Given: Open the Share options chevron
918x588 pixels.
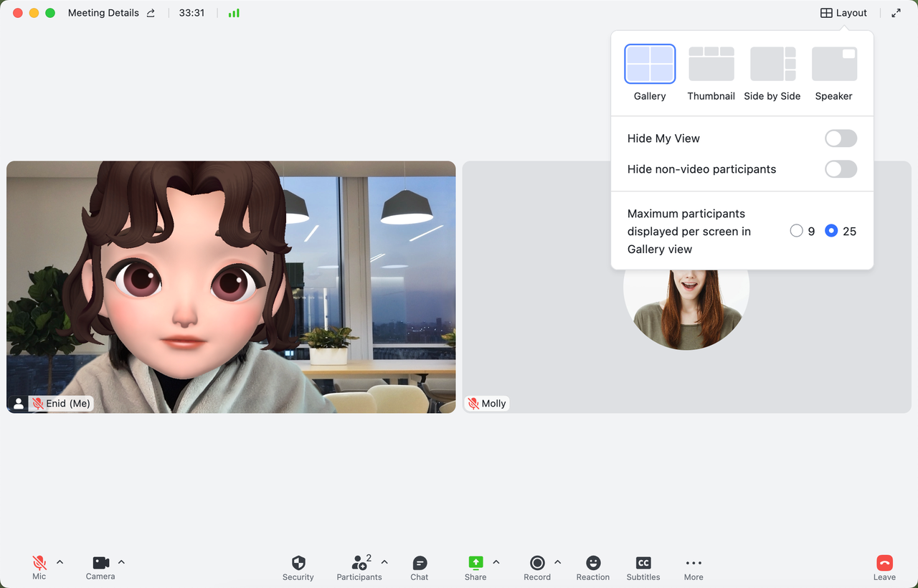Looking at the screenshot, I should pyautogui.click(x=496, y=561).
